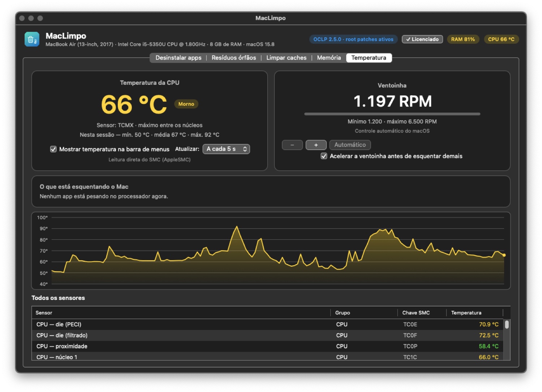542x392 pixels.
Task: Click the CPU 66 °C indicator badge
Action: (x=501, y=39)
